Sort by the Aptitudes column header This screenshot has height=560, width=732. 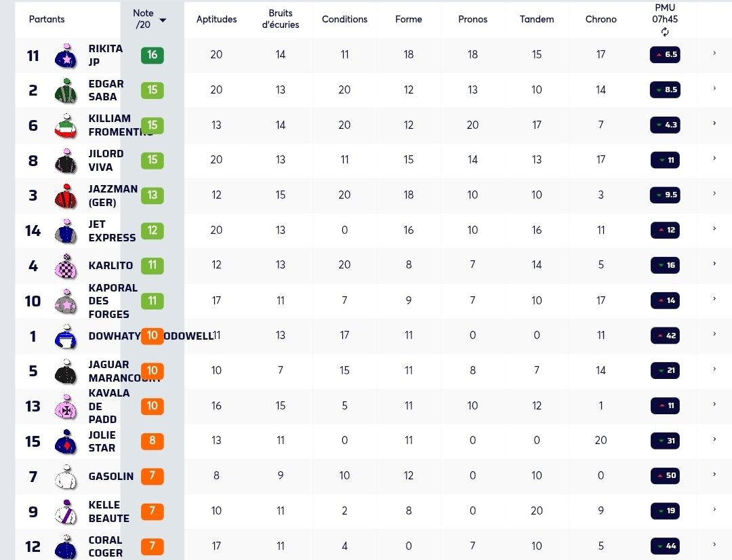[x=216, y=19]
